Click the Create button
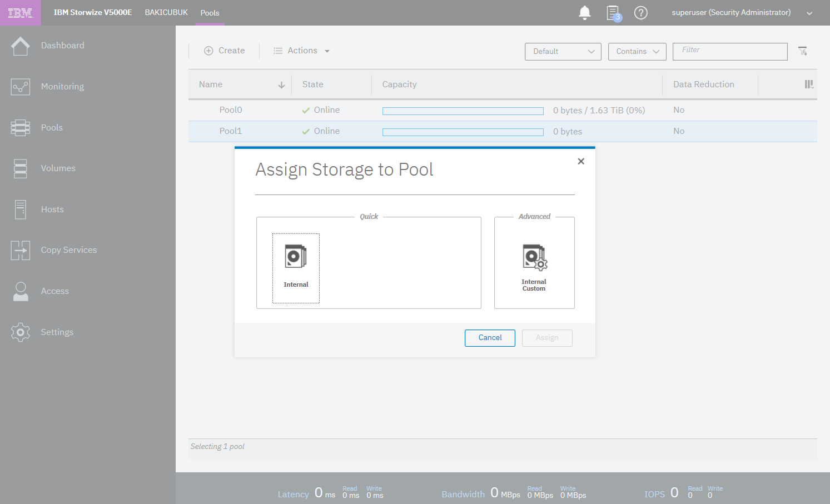This screenshot has width=830, height=504. (x=225, y=51)
